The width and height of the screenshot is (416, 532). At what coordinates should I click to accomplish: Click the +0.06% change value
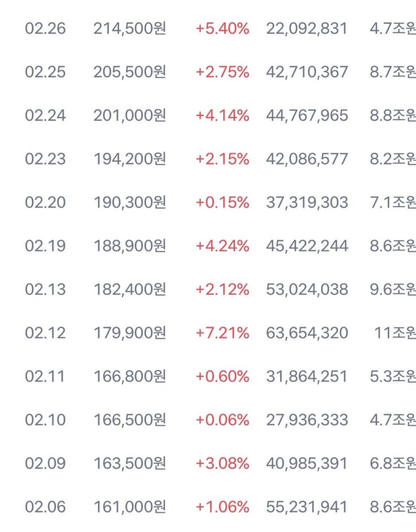pos(222,420)
